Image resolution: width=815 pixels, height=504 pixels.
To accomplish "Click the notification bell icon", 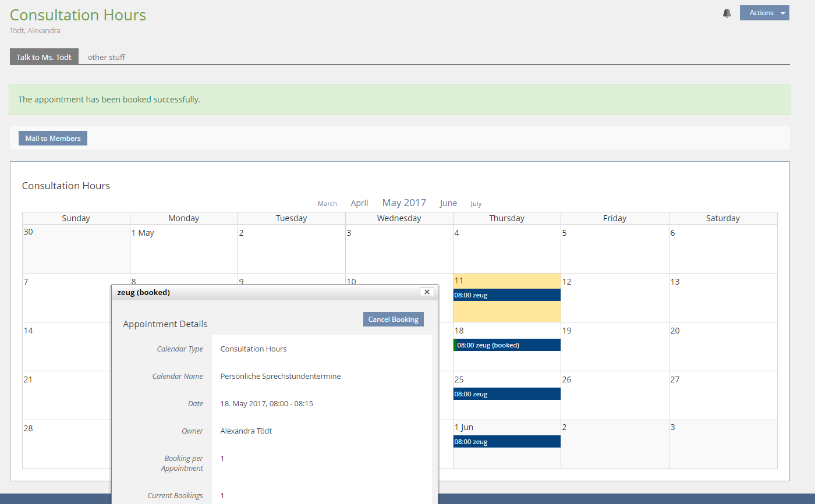I will [727, 13].
